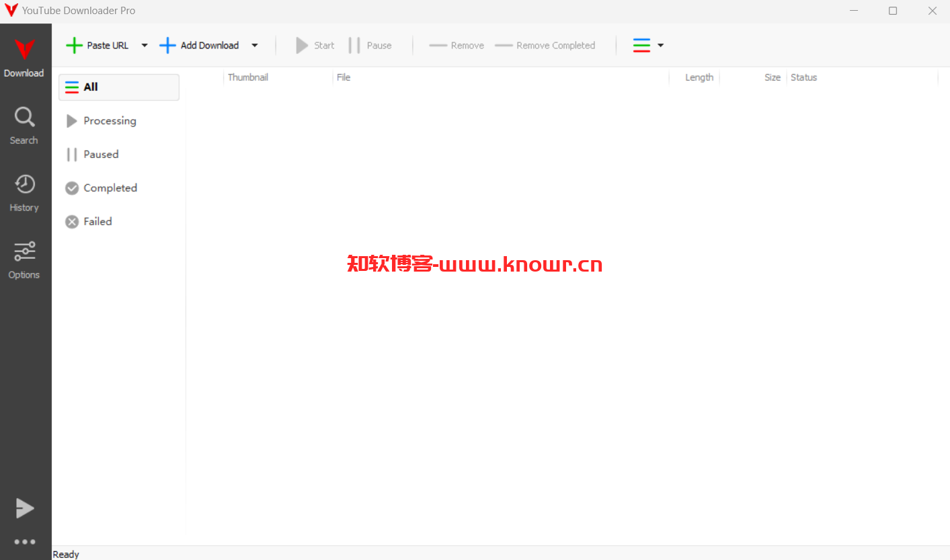This screenshot has width=950, height=560.
Task: Click the Size column header
Action: click(753, 77)
